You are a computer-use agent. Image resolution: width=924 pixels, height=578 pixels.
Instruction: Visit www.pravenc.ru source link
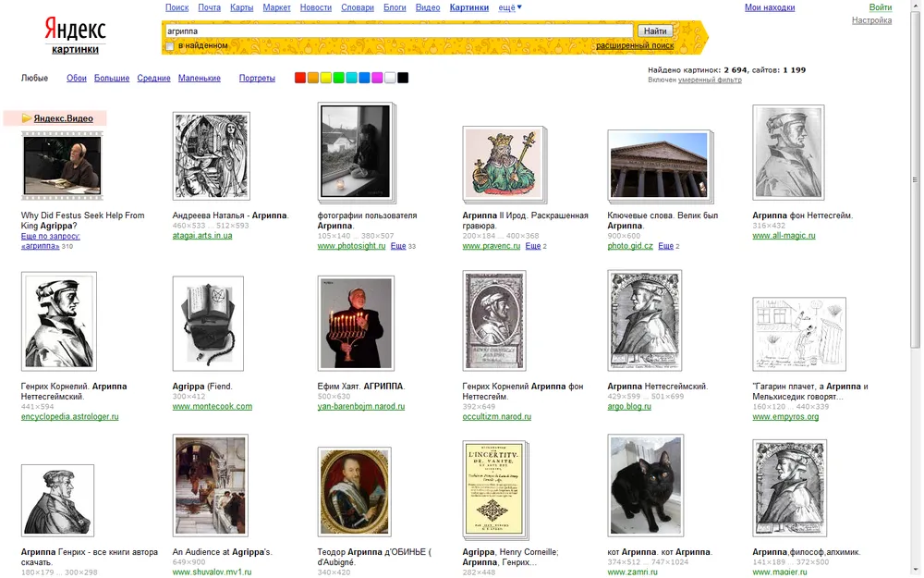tap(492, 246)
